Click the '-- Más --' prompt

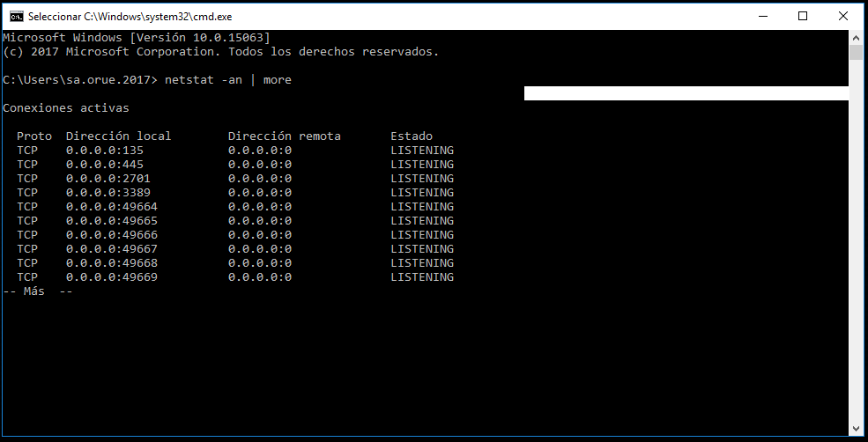[38, 291]
